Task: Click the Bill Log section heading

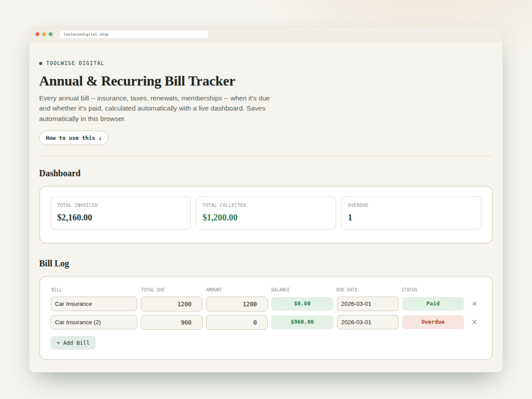Action: click(x=54, y=263)
